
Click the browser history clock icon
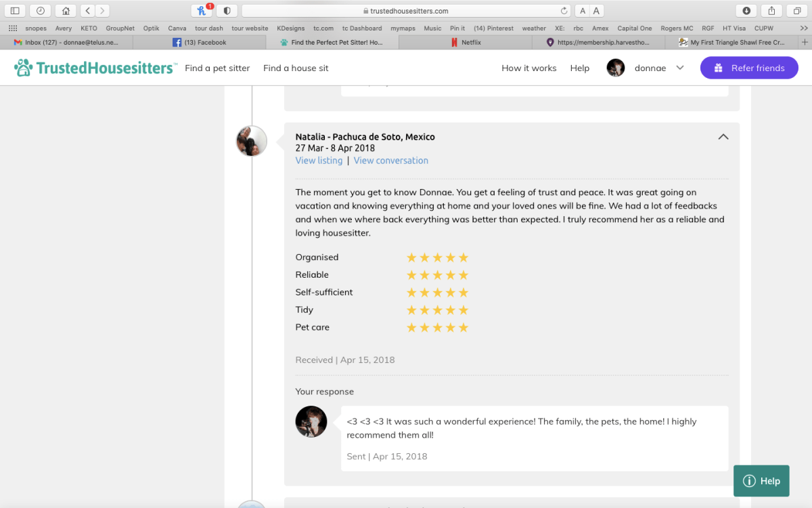[40, 11]
